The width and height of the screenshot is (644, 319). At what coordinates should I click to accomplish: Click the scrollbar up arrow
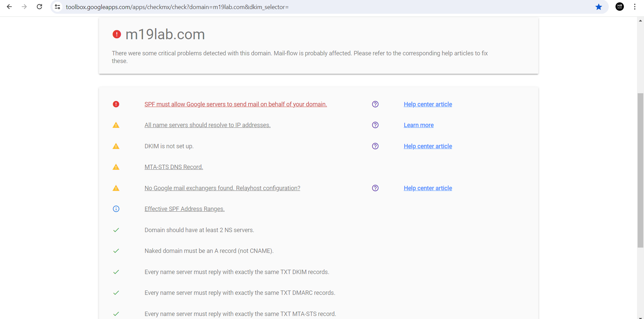click(640, 20)
